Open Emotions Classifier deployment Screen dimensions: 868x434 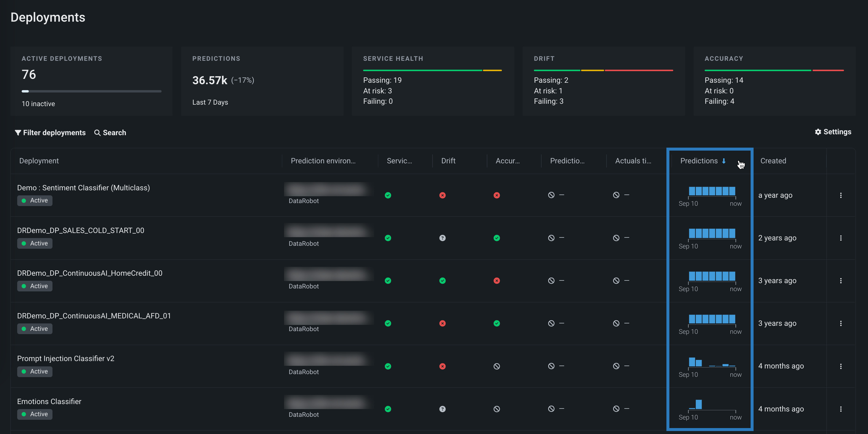tap(49, 402)
